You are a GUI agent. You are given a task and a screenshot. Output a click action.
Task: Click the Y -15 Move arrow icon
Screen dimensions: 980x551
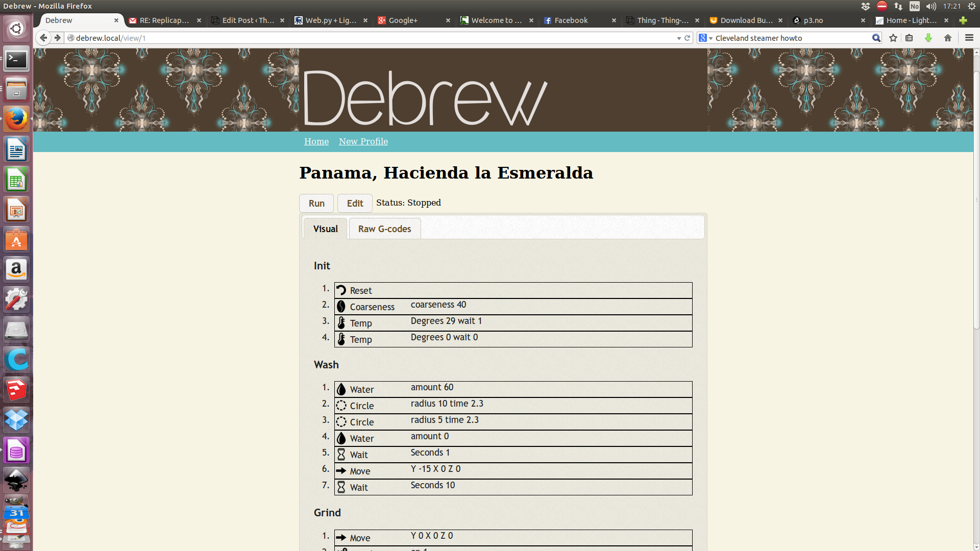click(341, 471)
